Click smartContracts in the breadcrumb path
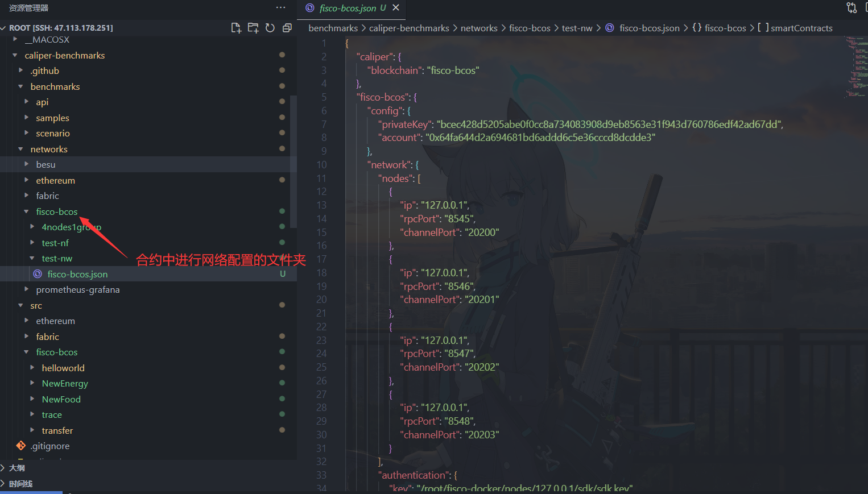This screenshot has height=494, width=868. pos(801,28)
